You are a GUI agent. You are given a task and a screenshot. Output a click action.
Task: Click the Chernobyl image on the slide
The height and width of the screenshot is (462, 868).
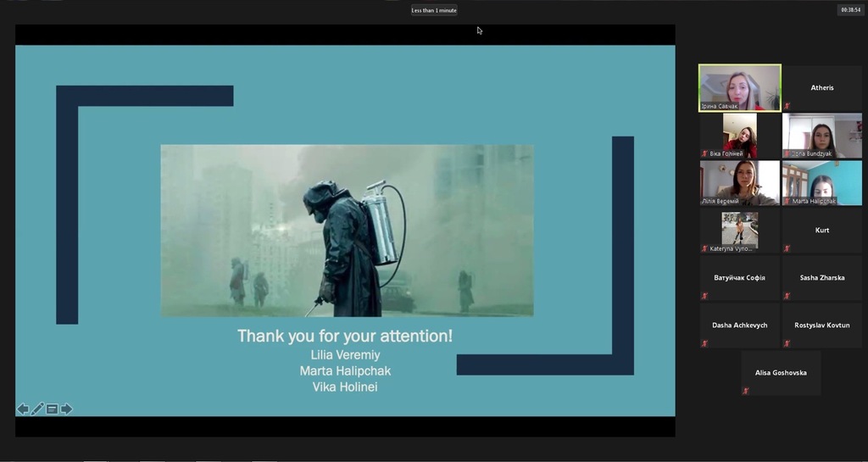tap(347, 231)
